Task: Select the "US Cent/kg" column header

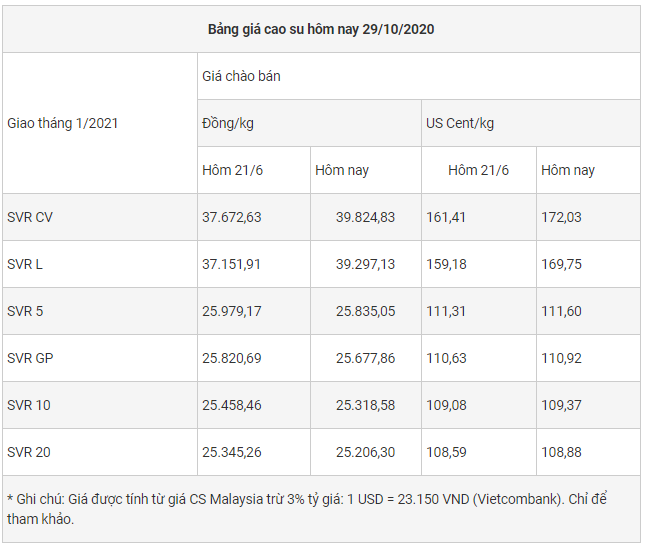Action: pos(460,123)
